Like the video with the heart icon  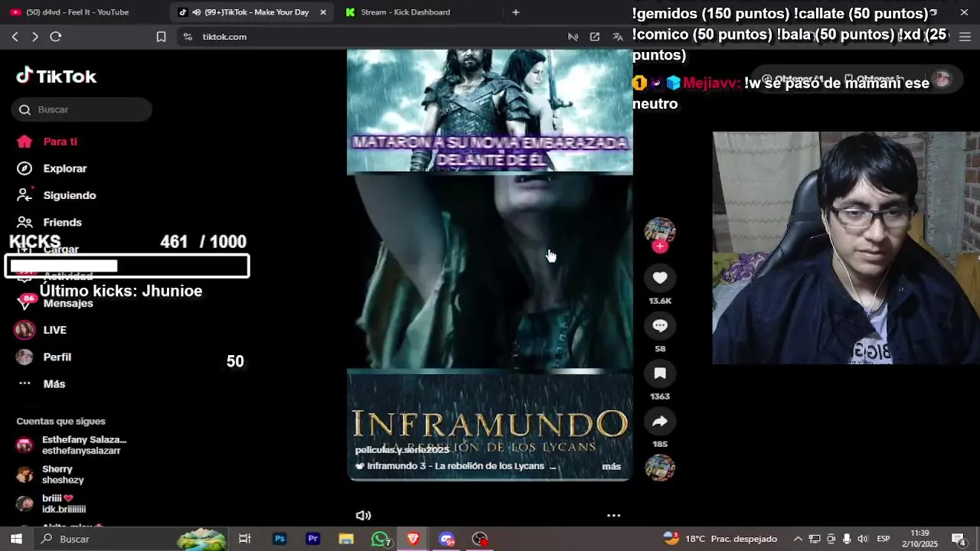[660, 278]
